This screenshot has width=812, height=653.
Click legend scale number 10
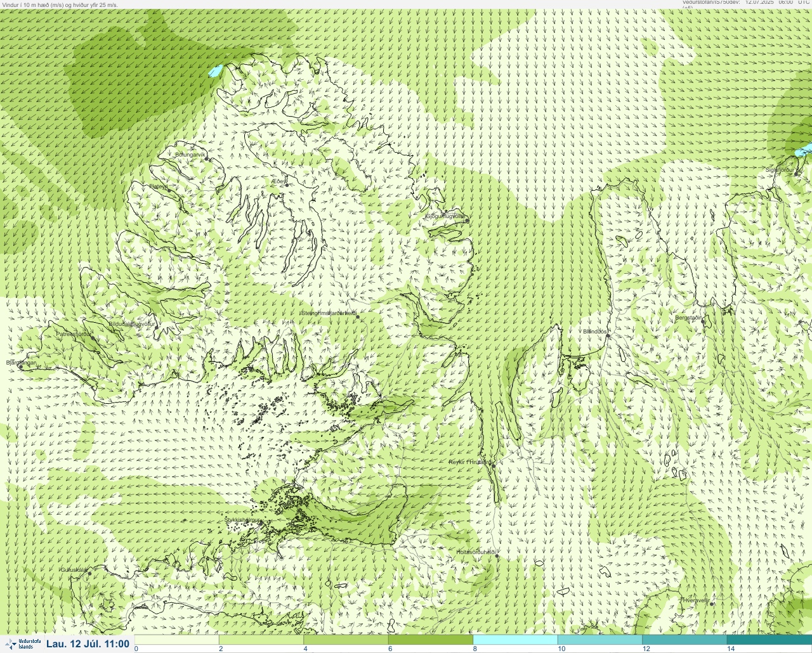point(562,649)
